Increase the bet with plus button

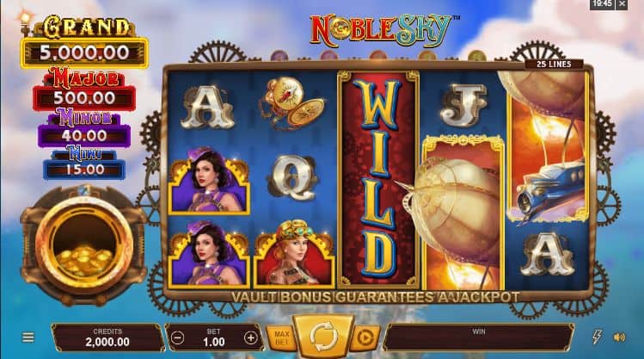250,338
